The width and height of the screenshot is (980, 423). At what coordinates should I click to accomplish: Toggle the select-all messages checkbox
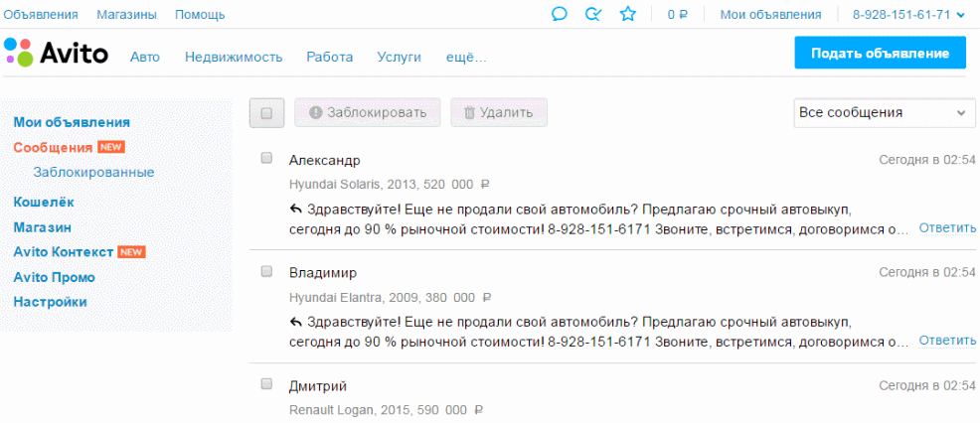[267, 113]
